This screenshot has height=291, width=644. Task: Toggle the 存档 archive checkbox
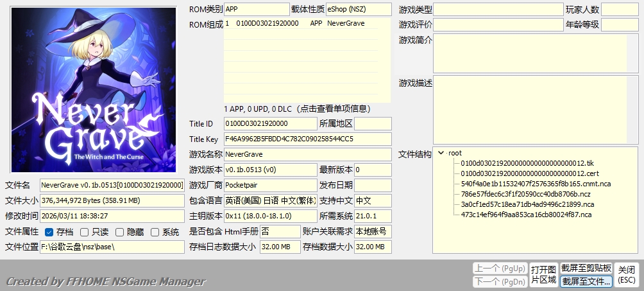pos(49,232)
